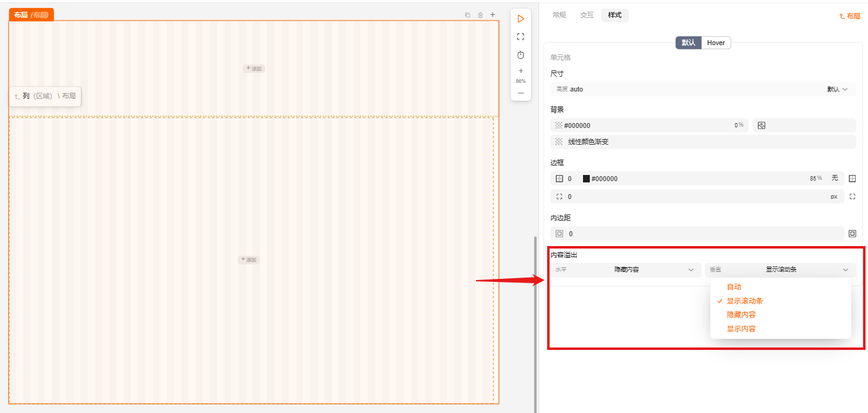Click the padding icon right of 内边距 field
The height and width of the screenshot is (413, 868).
852,234
